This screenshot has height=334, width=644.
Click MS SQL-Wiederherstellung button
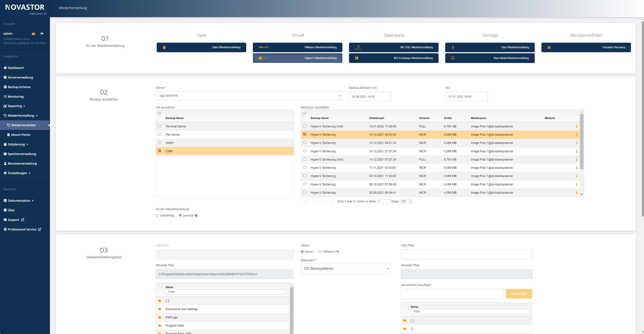(394, 47)
